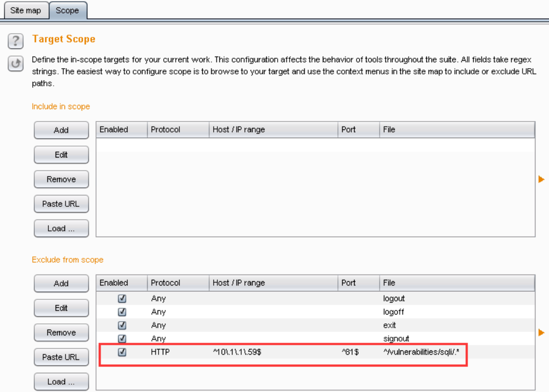Click Load in Exclude from scope
The image size is (549, 392).
click(61, 382)
